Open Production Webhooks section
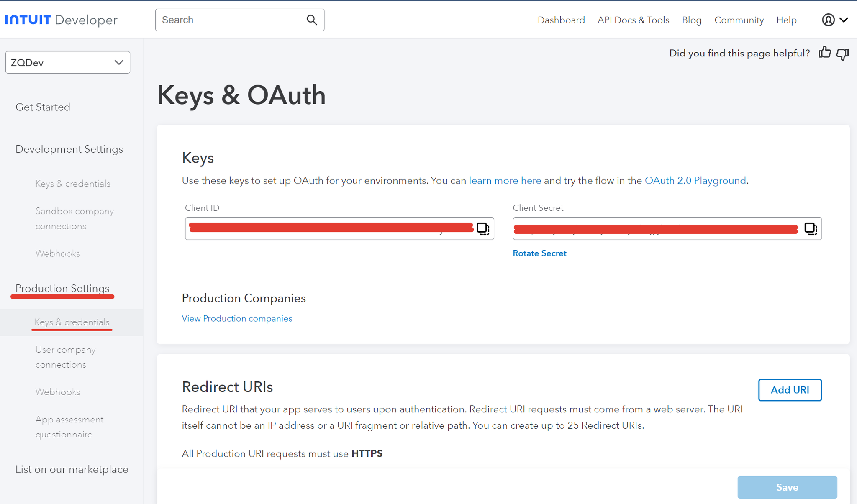857x504 pixels. coord(57,392)
